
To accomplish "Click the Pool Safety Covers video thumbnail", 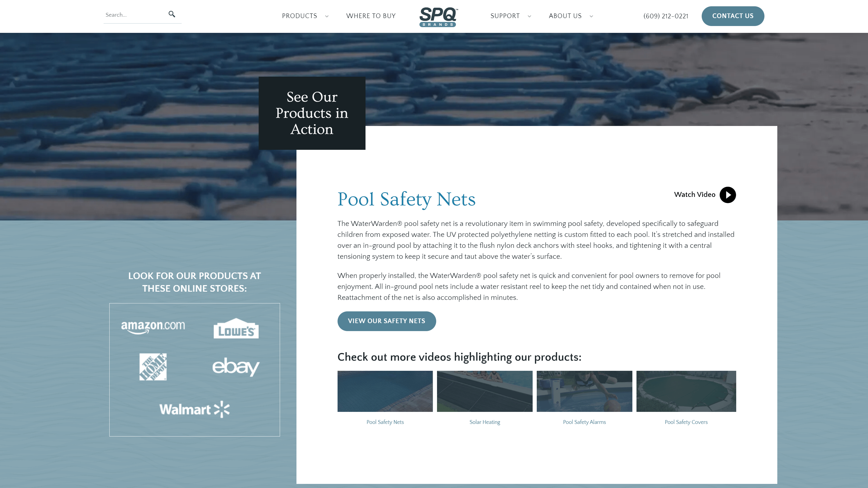I will coord(686,391).
